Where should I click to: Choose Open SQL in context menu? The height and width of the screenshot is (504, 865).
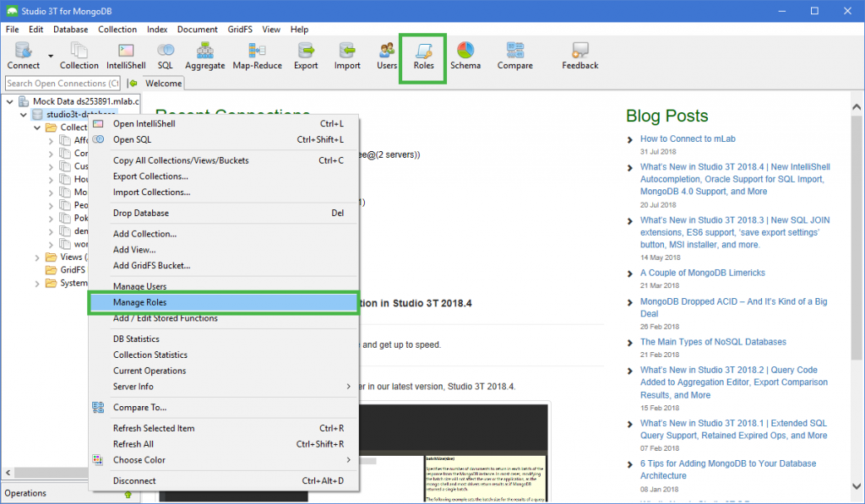click(224, 140)
